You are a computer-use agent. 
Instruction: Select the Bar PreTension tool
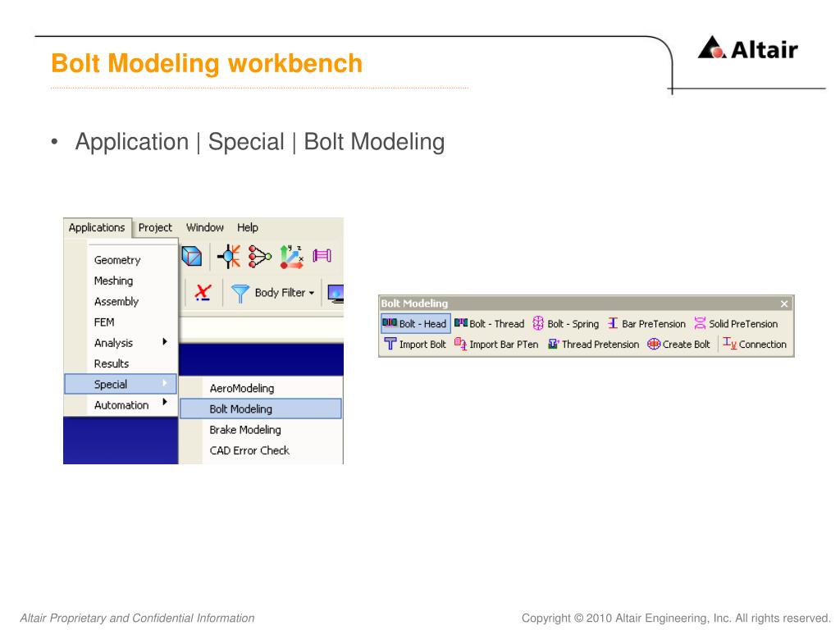click(646, 323)
